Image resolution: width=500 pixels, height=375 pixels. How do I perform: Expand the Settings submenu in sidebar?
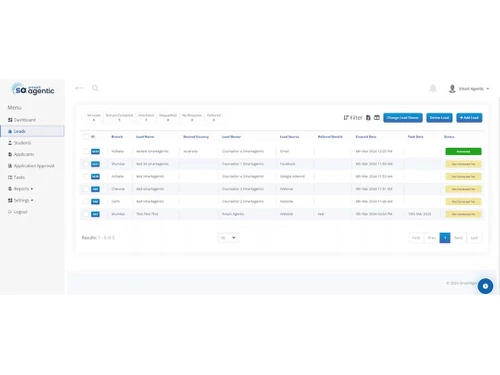tap(21, 200)
